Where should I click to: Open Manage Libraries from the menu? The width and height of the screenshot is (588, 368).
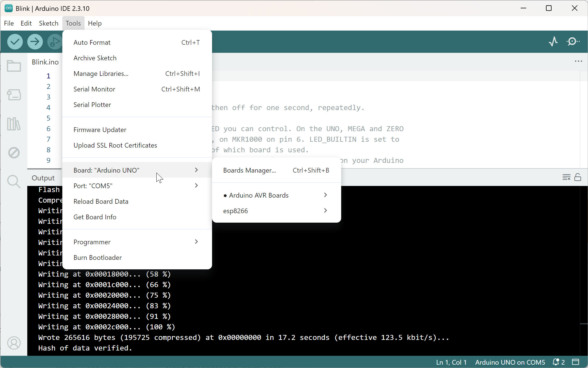coord(137,73)
